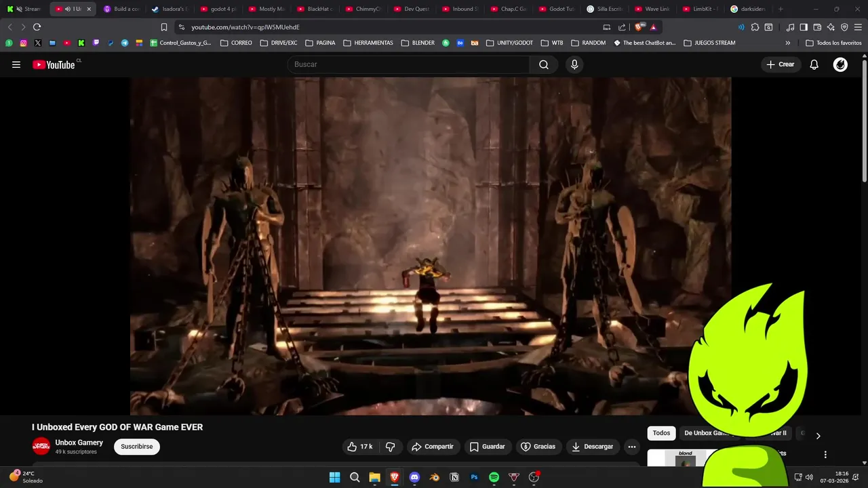Click the Descargar download button
Viewport: 868px width, 488px height.
click(593, 447)
